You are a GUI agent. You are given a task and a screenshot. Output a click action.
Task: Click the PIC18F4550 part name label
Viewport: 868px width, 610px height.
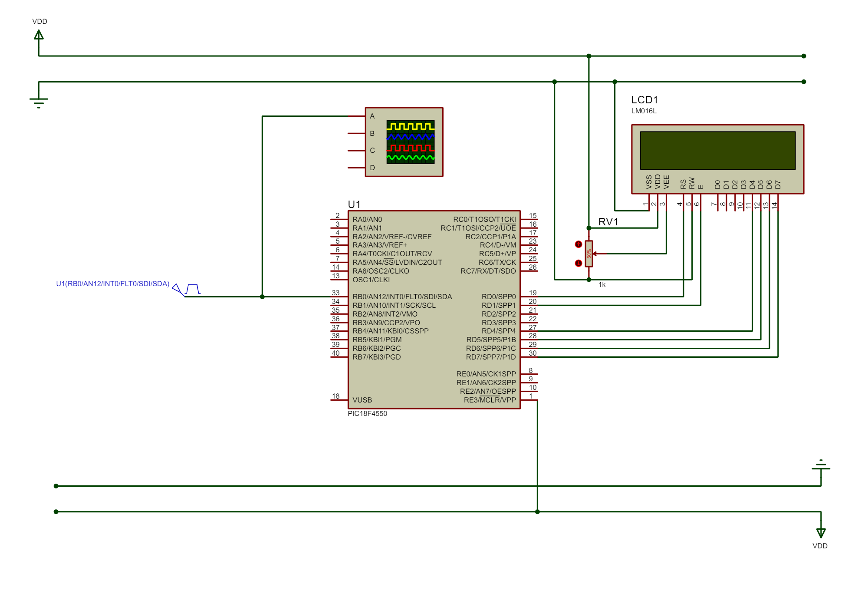point(367,413)
